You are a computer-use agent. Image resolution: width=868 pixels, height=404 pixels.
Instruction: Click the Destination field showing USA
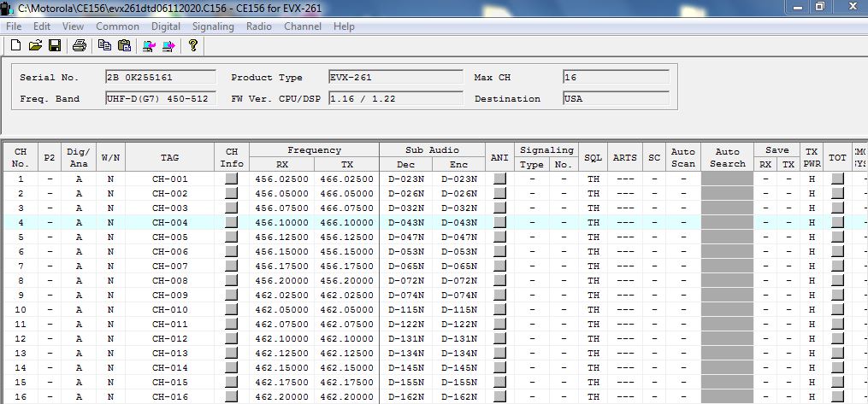point(616,98)
